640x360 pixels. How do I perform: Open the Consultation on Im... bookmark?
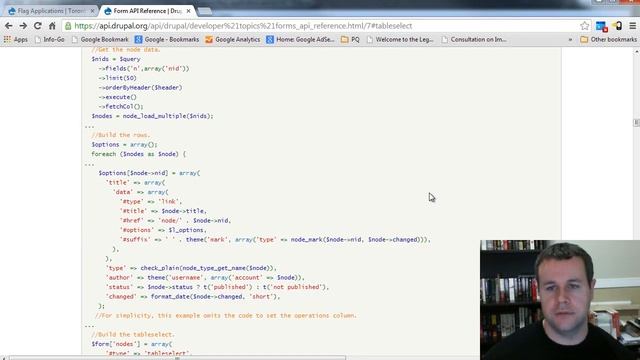tap(474, 40)
